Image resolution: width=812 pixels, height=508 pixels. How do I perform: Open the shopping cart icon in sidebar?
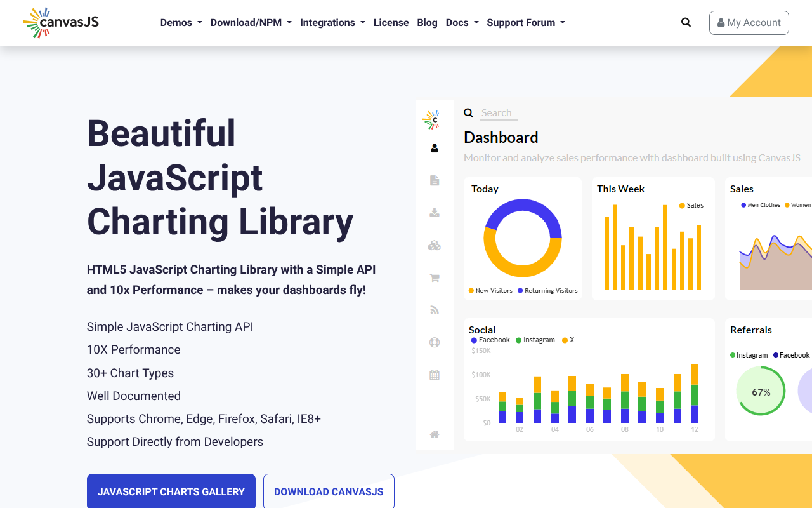pos(435,278)
